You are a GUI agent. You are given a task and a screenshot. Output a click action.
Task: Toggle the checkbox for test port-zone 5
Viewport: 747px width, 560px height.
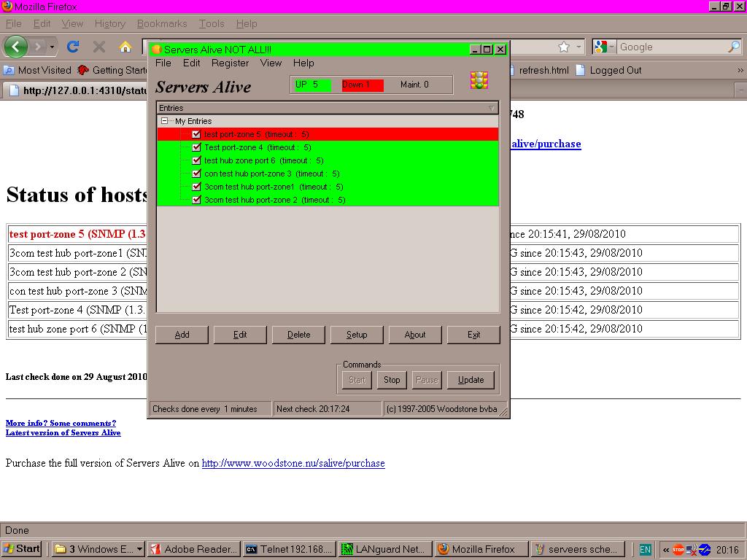pyautogui.click(x=196, y=134)
